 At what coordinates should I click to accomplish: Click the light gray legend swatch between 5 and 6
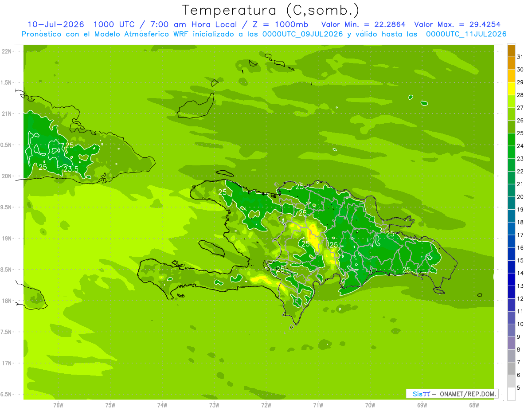tap(512, 381)
